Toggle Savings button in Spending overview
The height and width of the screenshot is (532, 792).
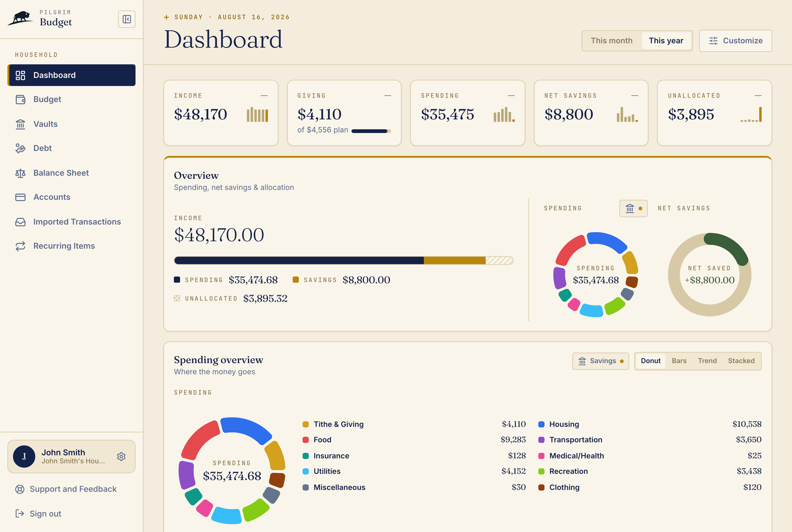point(600,361)
